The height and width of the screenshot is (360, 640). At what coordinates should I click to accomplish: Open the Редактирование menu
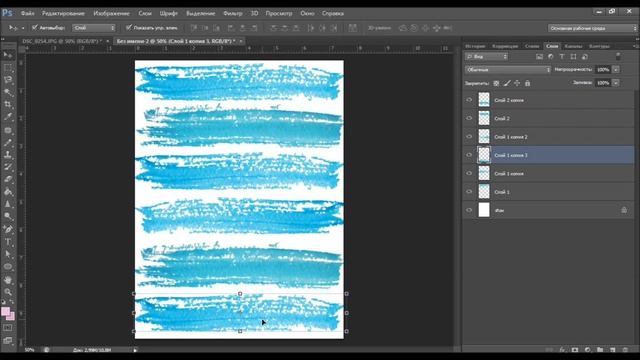point(63,13)
